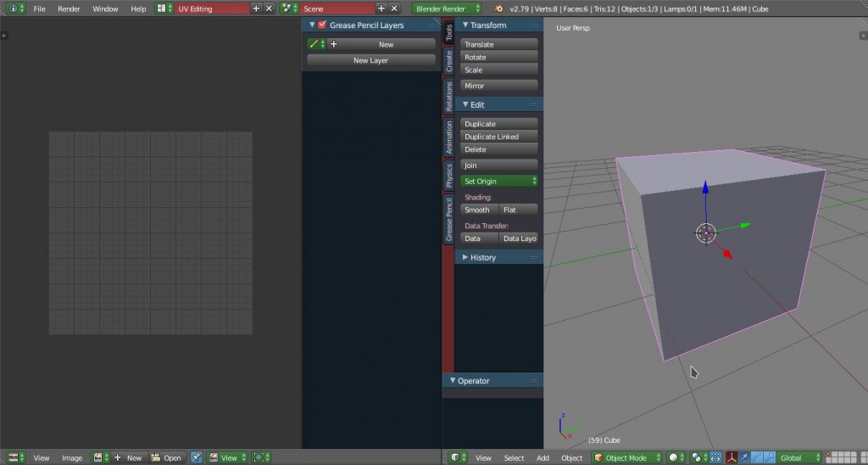868x465 pixels.
Task: Open the Render menu
Action: point(69,8)
